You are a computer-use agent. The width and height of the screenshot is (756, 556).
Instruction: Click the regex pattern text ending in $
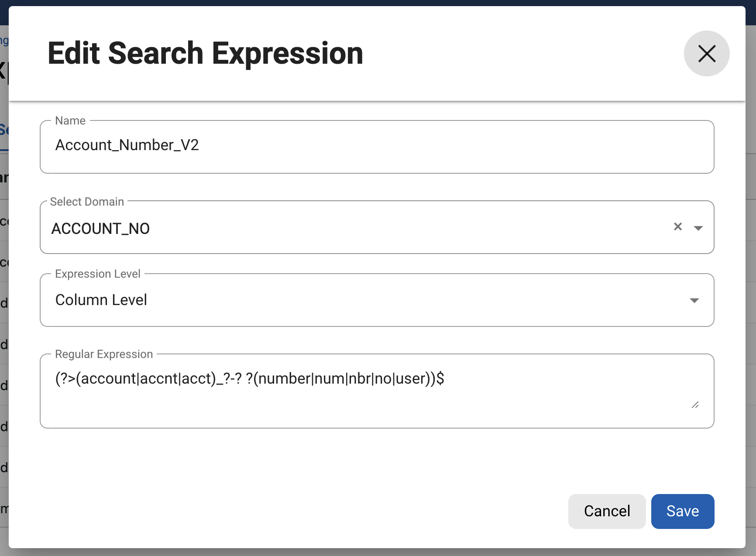[x=250, y=378]
